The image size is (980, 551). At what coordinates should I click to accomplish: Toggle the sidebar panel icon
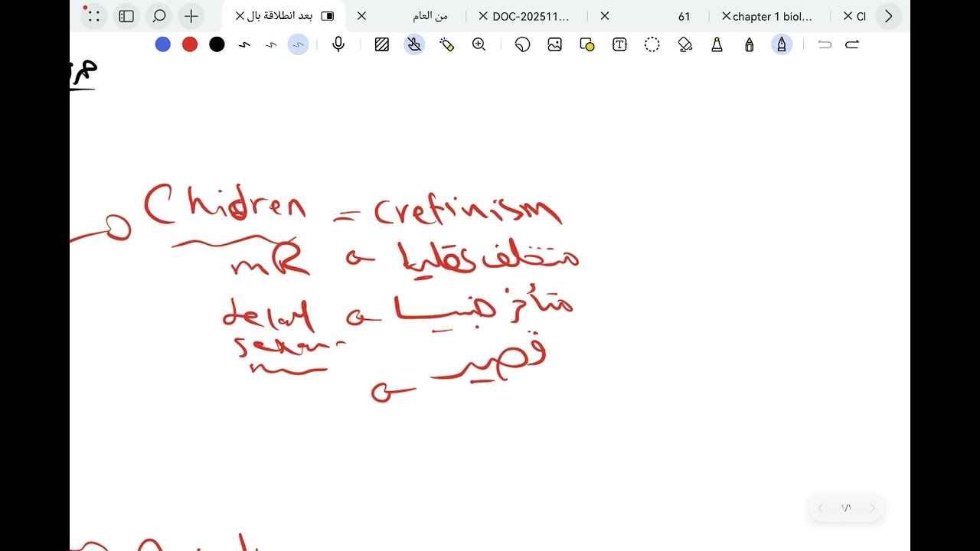coord(126,16)
